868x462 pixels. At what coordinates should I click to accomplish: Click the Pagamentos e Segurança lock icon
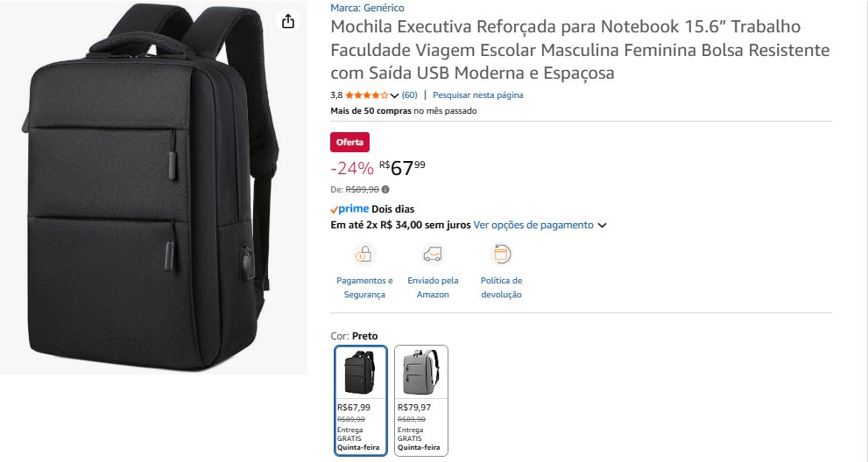click(x=364, y=255)
